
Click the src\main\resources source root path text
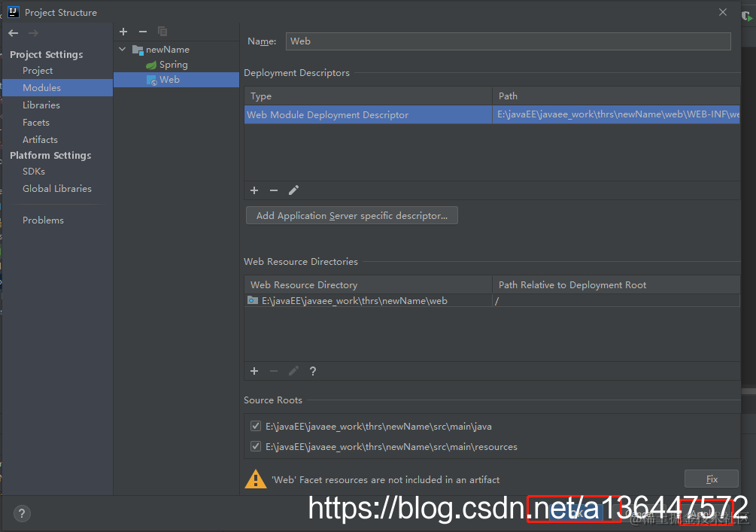(x=391, y=447)
